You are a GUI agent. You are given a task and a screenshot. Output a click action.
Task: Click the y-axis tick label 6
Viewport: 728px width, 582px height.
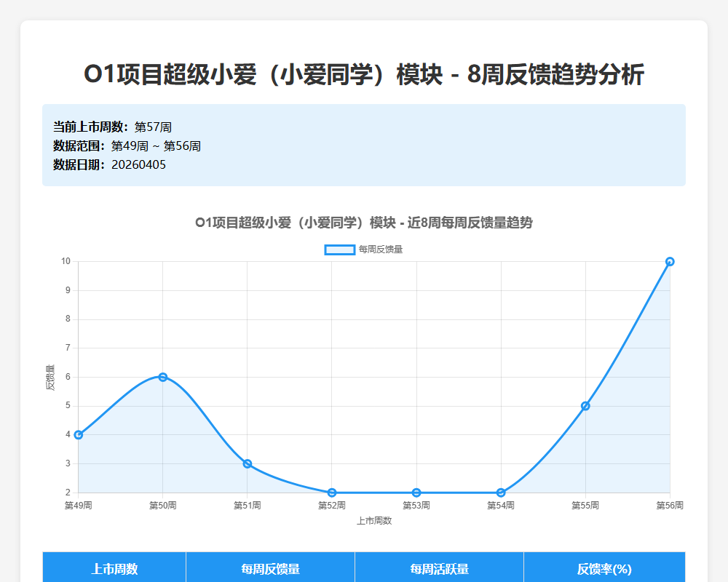68,377
